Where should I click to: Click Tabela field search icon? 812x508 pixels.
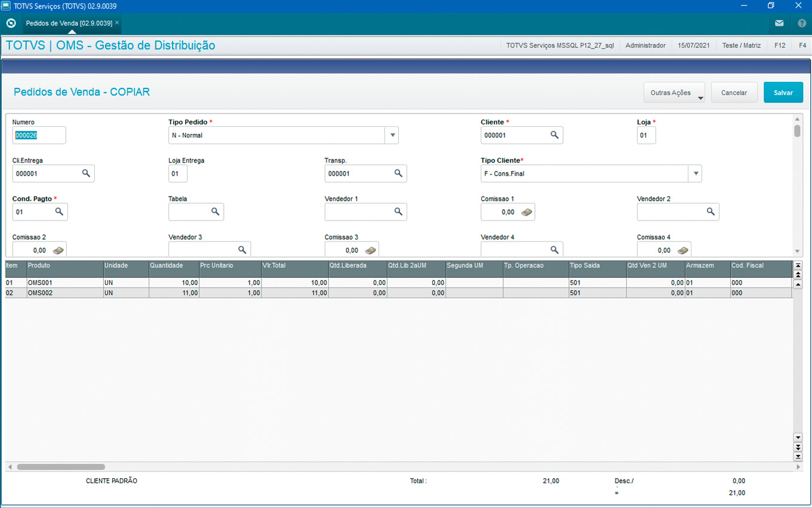click(x=215, y=212)
